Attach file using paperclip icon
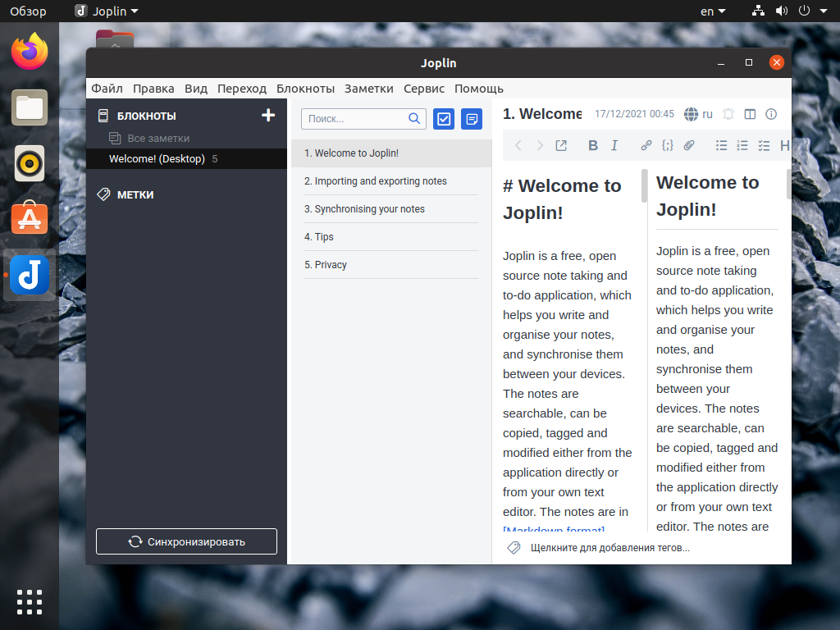 (689, 145)
